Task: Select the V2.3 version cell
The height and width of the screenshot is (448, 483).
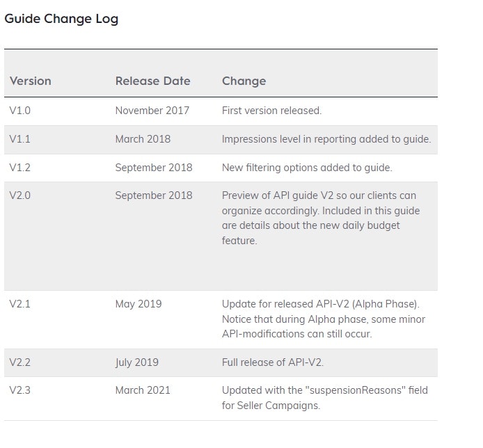Action: click(x=20, y=390)
